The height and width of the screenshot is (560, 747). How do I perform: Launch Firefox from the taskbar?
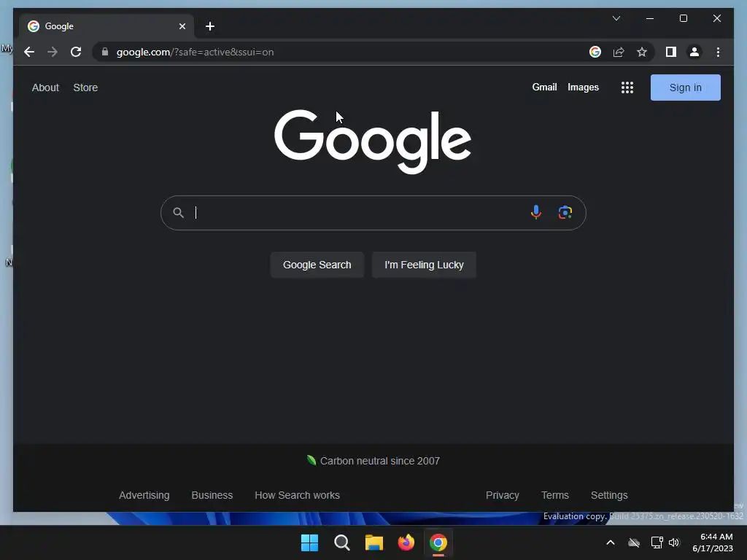tap(406, 542)
